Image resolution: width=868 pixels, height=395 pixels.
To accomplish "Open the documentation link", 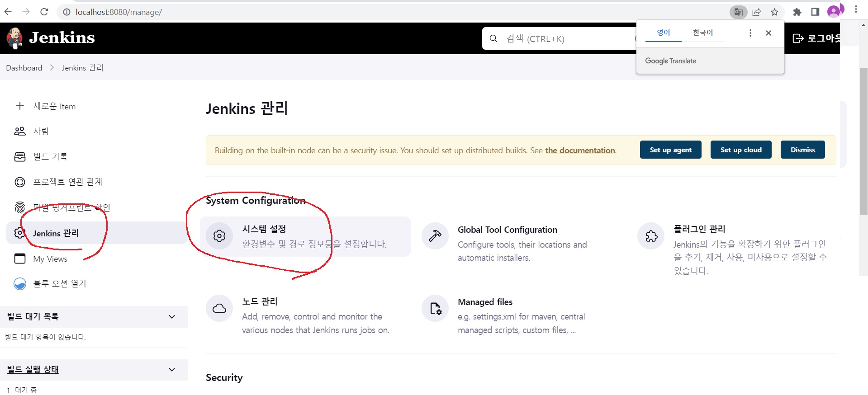I will (580, 150).
